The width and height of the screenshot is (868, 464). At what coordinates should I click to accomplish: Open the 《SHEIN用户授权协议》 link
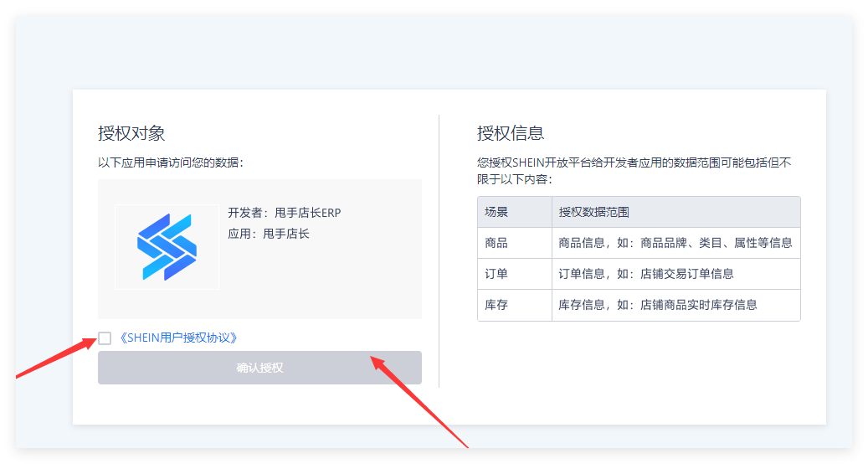[x=178, y=338]
